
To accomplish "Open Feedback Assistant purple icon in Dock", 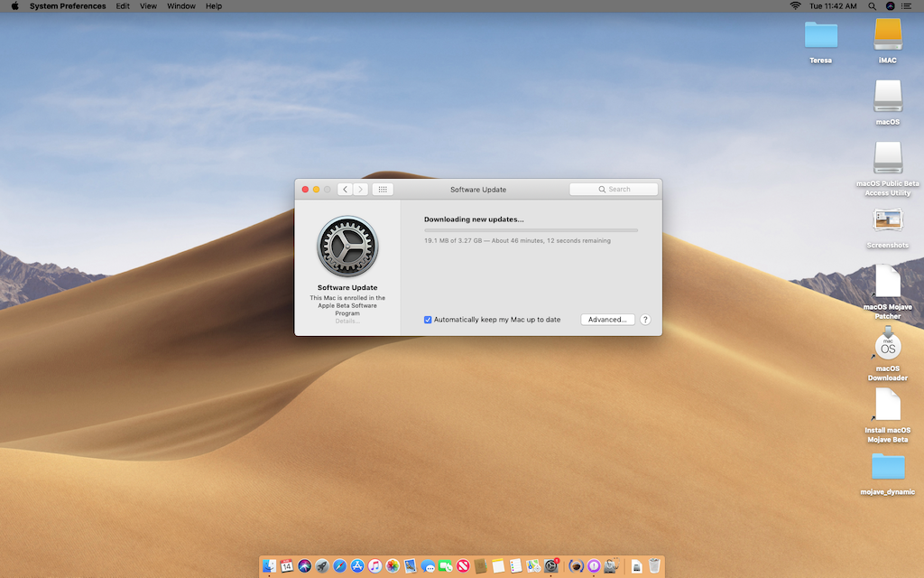I will pyautogui.click(x=594, y=566).
